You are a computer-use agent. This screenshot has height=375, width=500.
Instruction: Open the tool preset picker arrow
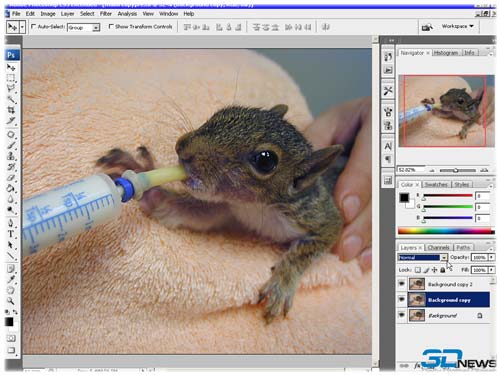[x=23, y=27]
